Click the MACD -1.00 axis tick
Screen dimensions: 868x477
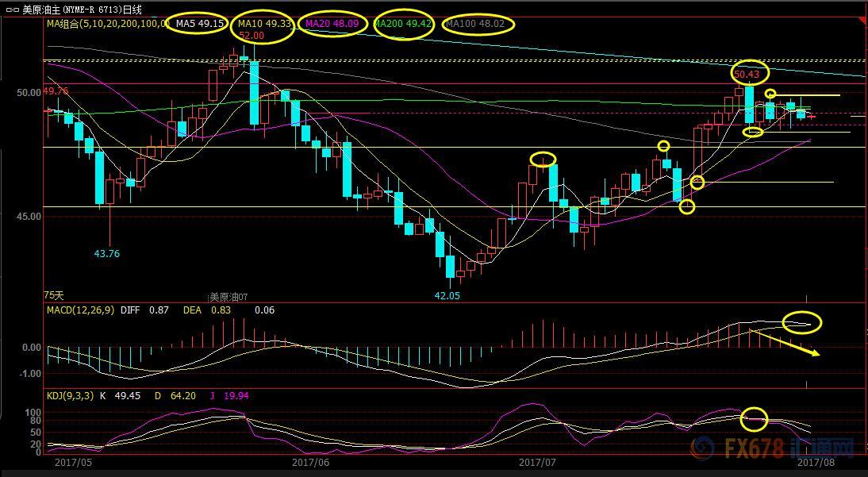pos(30,373)
